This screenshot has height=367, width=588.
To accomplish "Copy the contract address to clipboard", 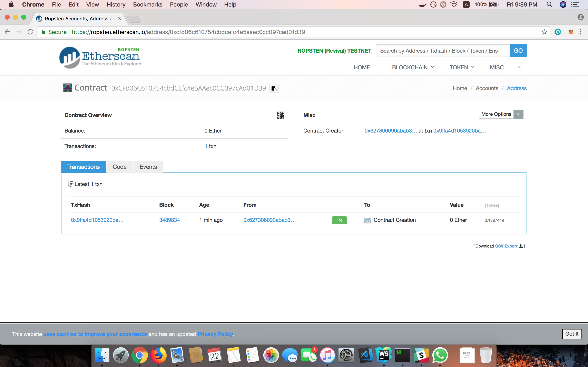I will click(274, 89).
